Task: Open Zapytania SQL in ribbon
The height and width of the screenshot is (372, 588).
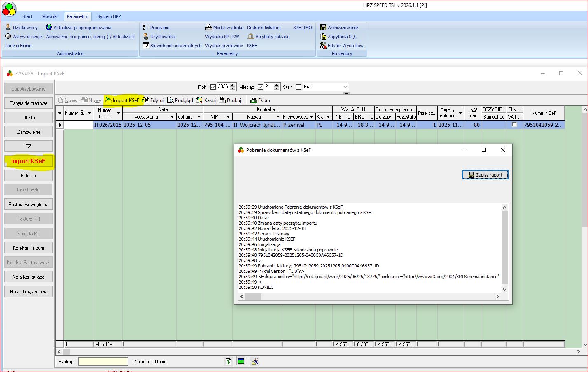Action: coord(323,37)
